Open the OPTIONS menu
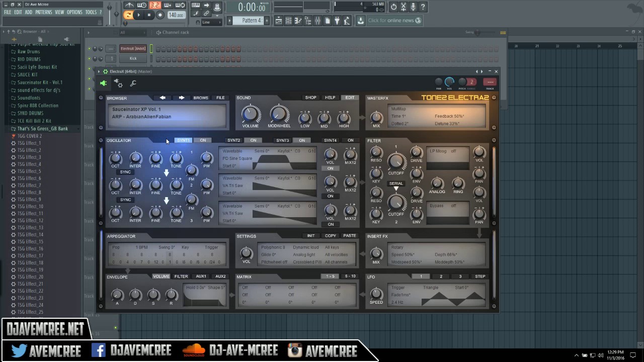This screenshot has width=644, height=362. point(74,12)
